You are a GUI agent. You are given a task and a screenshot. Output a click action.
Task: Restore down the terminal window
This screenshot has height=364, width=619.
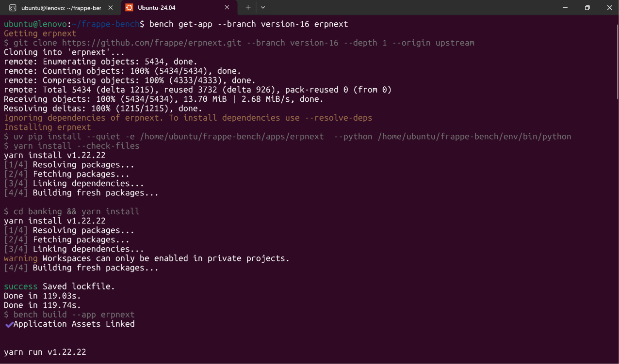click(x=587, y=7)
